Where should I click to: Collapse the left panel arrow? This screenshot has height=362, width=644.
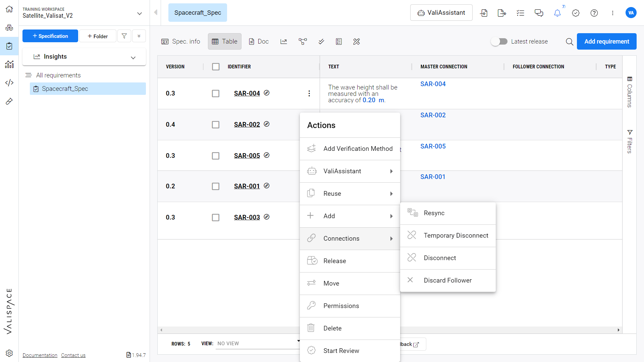(156, 12)
